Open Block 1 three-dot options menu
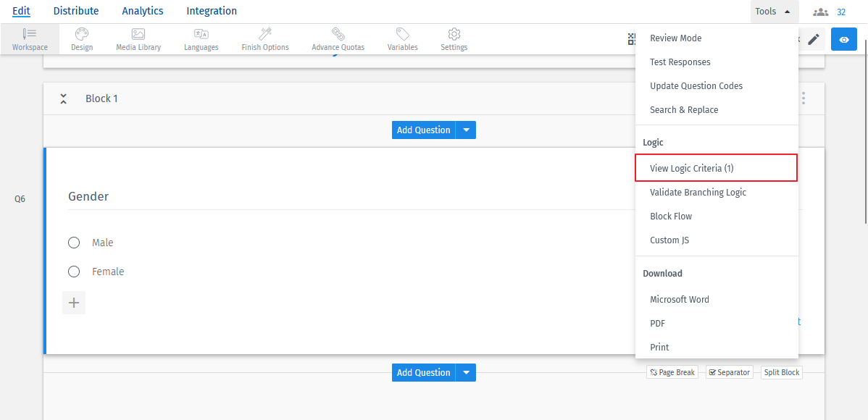 coord(804,98)
